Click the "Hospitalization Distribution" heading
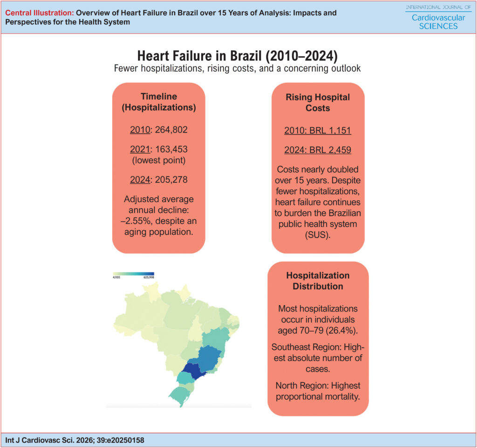Screen dimensions: 477x448 tap(318, 281)
